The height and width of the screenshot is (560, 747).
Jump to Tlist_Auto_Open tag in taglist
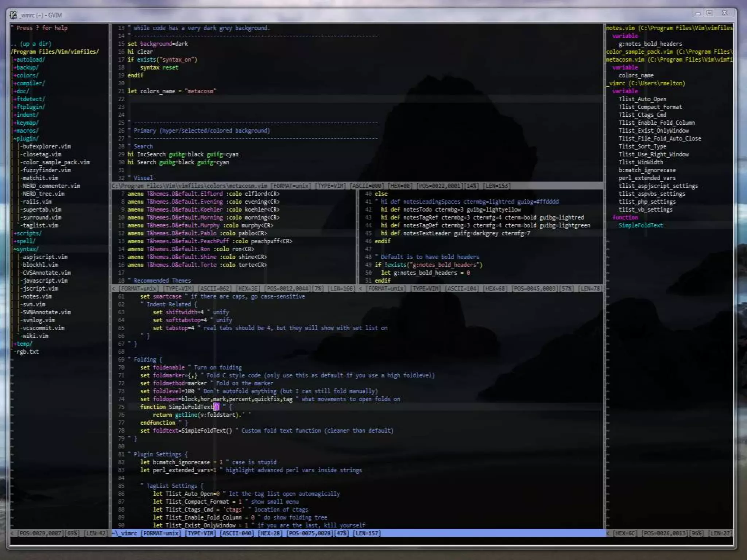[x=642, y=99]
